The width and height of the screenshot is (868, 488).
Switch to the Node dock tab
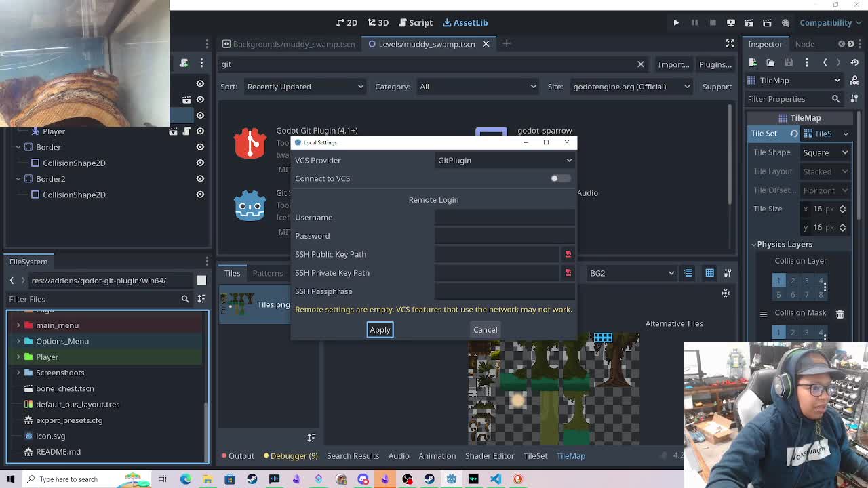pyautogui.click(x=804, y=44)
